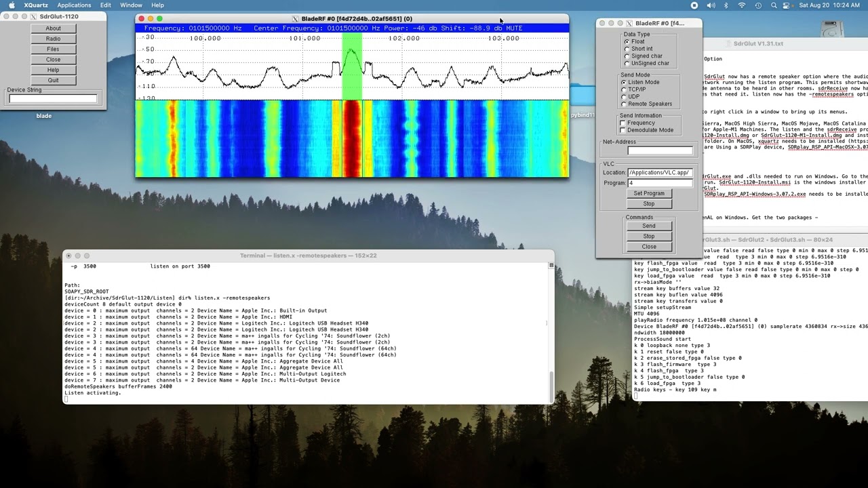Open the Time Machine menu bar icon
The height and width of the screenshot is (488, 868).
pos(758,5)
